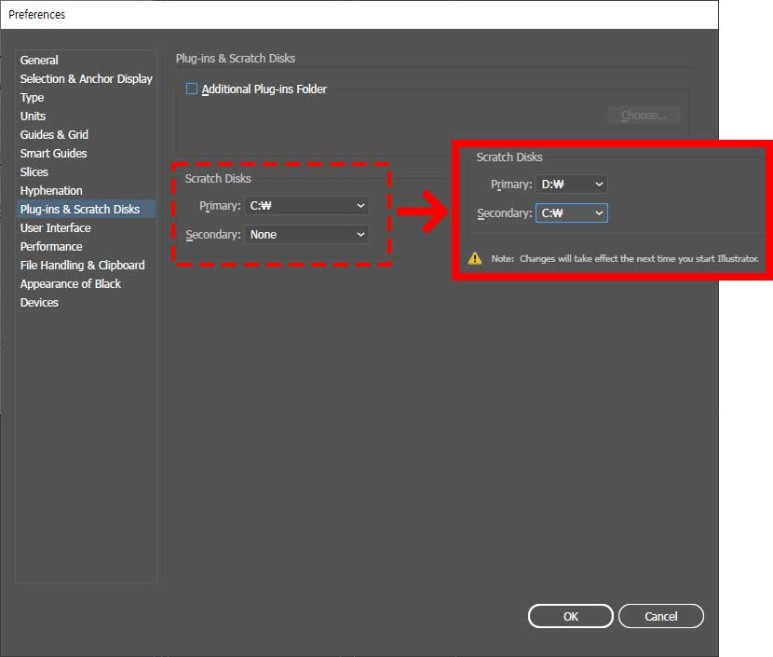The height and width of the screenshot is (657, 773).
Task: Open User Interface preferences
Action: (55, 228)
